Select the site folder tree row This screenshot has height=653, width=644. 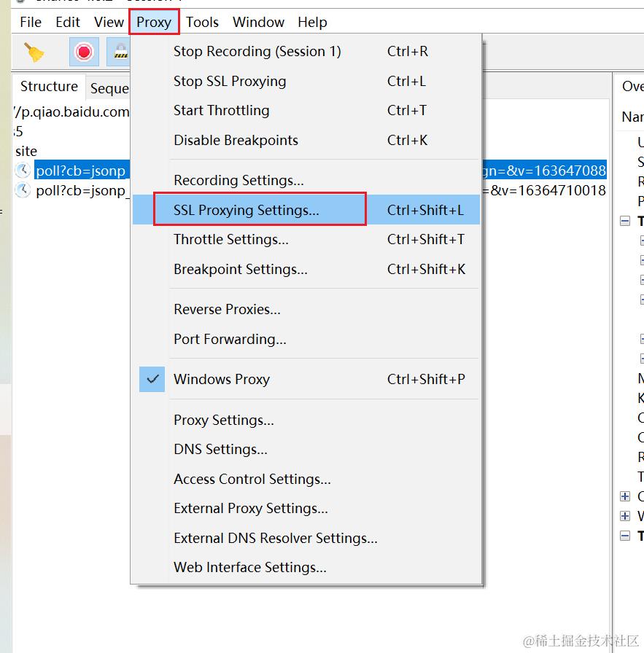point(26,151)
